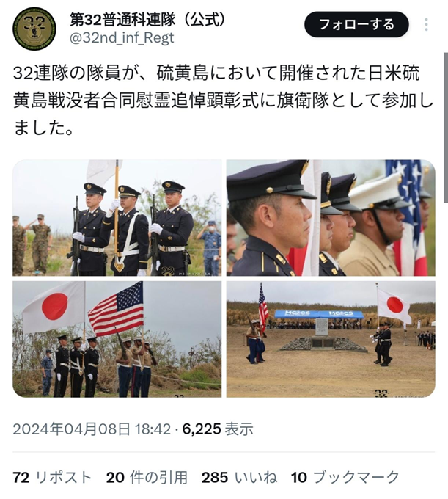Open the 32nd regiment profile avatar
Screen dimensions: 448x499
pyautogui.click(x=34, y=29)
